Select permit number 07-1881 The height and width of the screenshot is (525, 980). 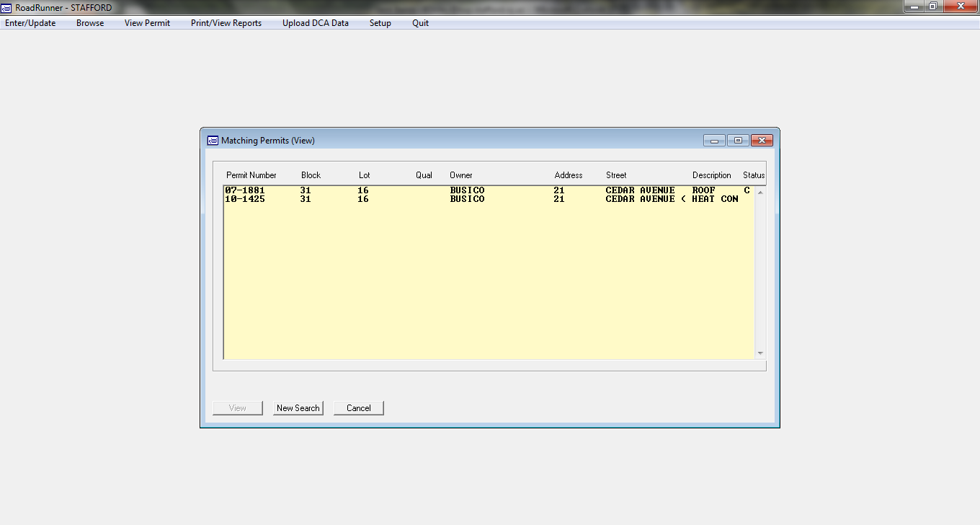(245, 190)
